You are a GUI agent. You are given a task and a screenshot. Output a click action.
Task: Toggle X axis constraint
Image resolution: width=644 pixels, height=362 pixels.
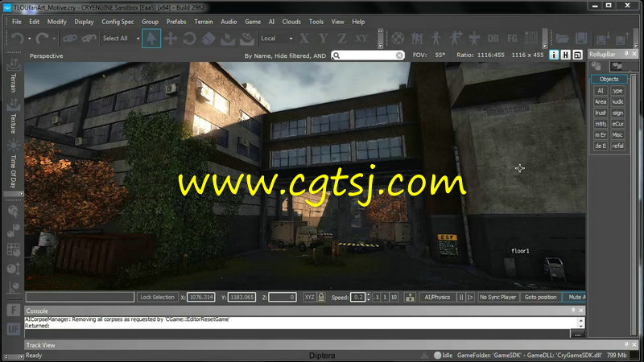pos(304,39)
